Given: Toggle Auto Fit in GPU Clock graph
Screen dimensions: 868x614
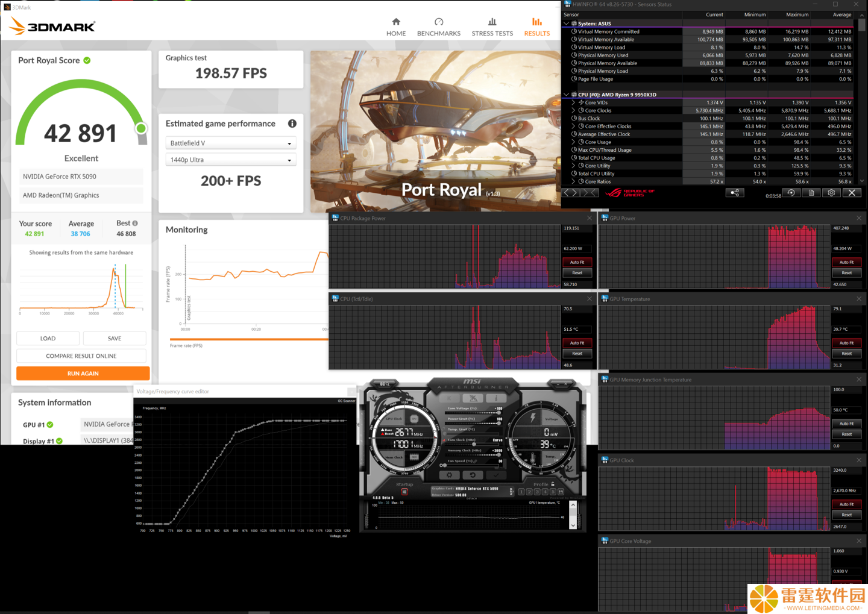Looking at the screenshot, I should (x=847, y=504).
